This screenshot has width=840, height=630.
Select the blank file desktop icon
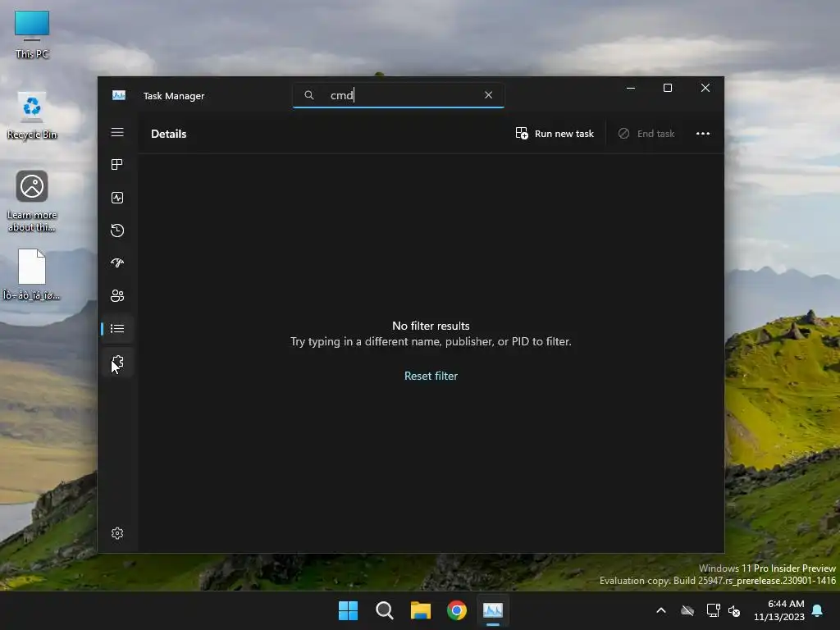32,274
